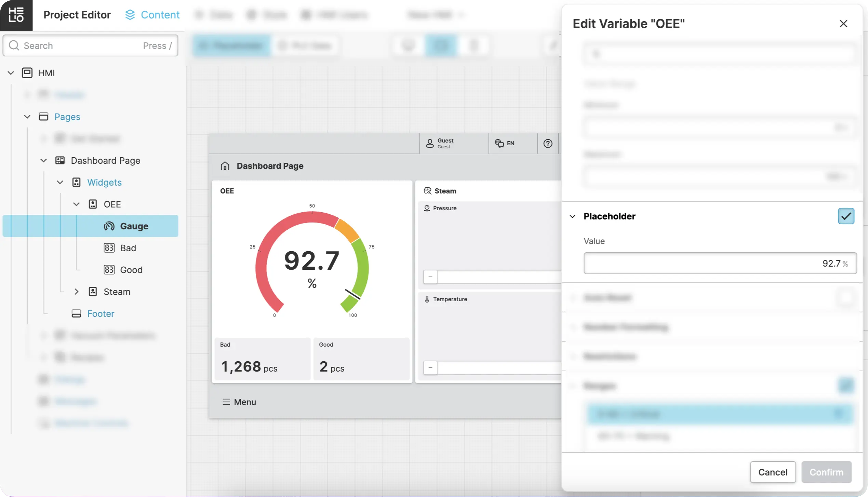Click the Cancel button
The height and width of the screenshot is (497, 868).
click(773, 472)
